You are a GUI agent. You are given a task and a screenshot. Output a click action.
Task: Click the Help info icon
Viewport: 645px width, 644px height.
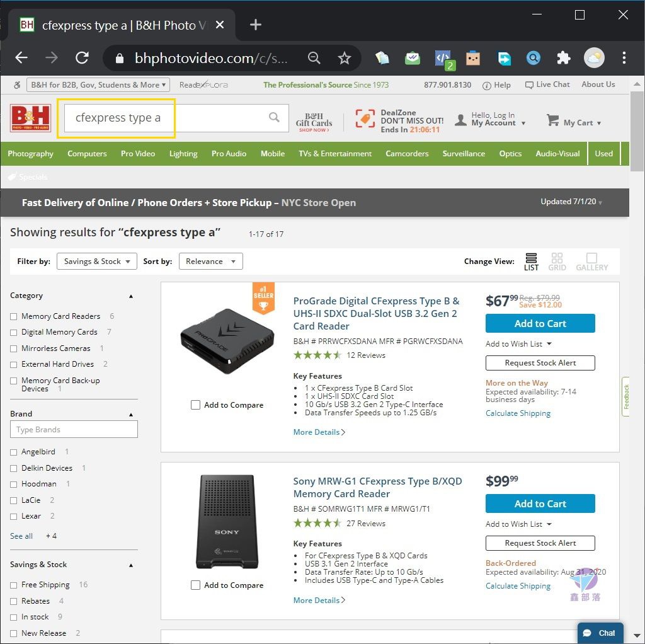point(487,86)
